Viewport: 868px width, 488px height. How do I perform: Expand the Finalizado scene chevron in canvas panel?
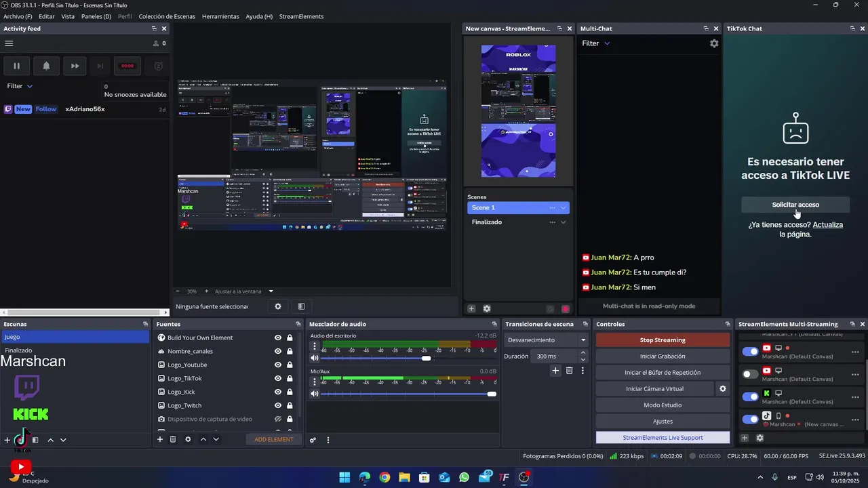(x=563, y=222)
